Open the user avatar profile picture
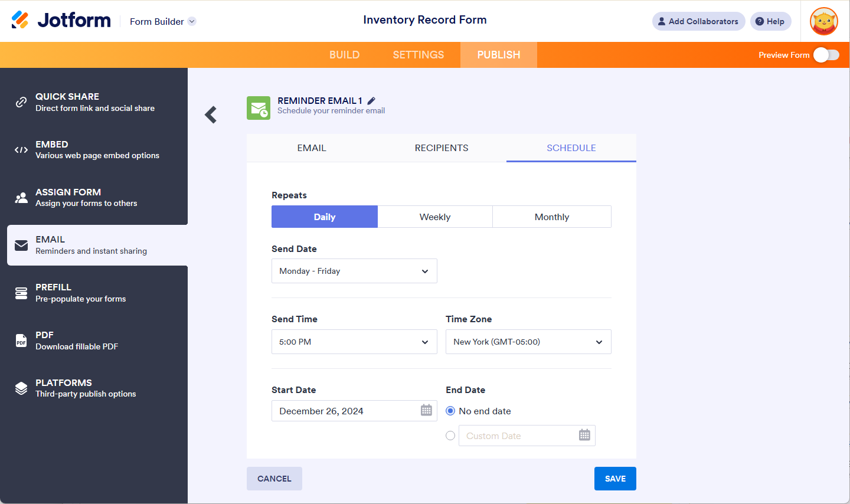850x504 pixels. (823, 22)
